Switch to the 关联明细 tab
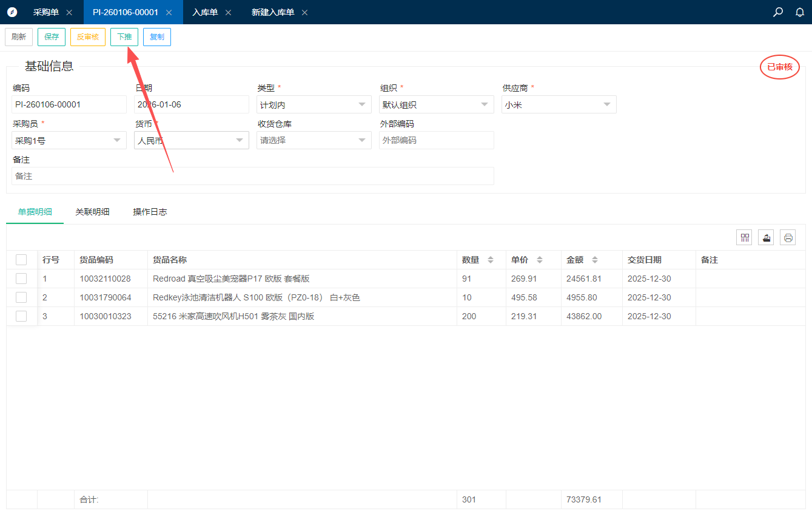The width and height of the screenshot is (812, 531). coord(92,212)
